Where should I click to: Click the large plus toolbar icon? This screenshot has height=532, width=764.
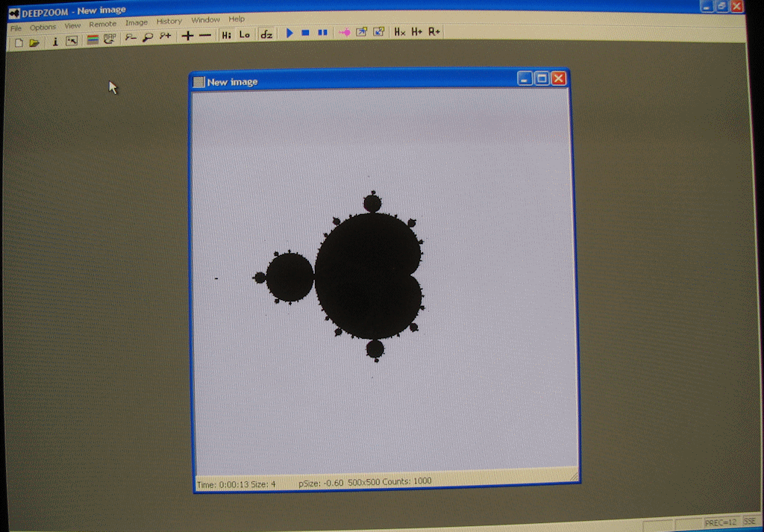tap(187, 36)
